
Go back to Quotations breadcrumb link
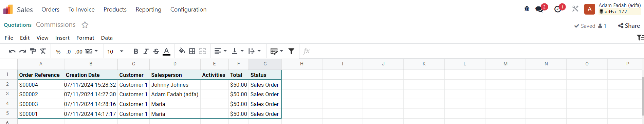[x=18, y=25]
